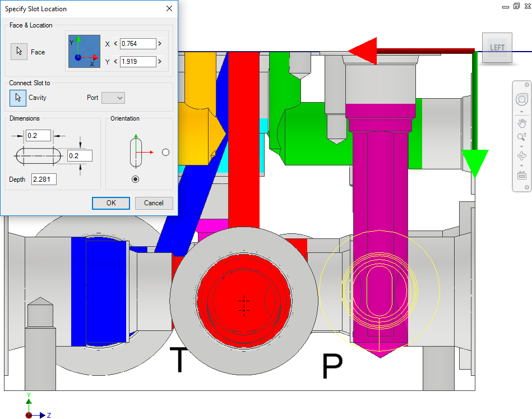Image resolution: width=532 pixels, height=419 pixels.
Task: Open the navigation wheel flyout menu
Action: (x=521, y=112)
